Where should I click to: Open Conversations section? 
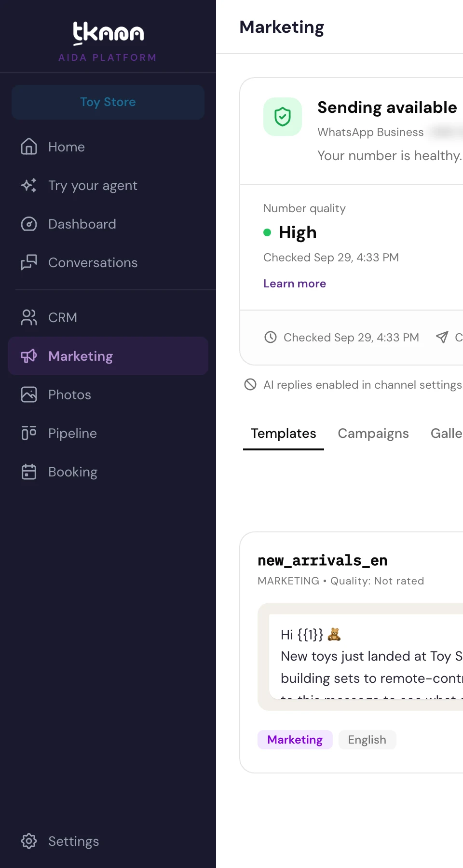[108, 262]
